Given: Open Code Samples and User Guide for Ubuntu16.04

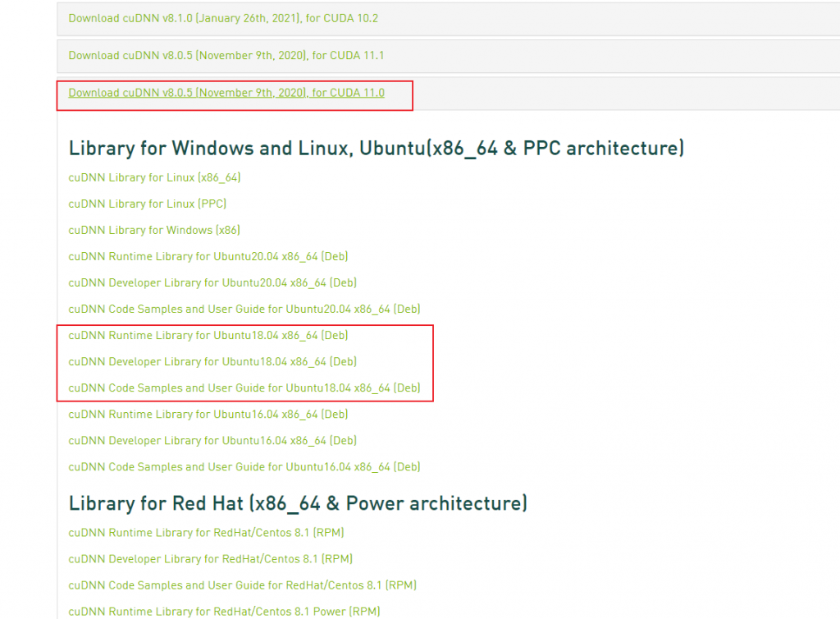Looking at the screenshot, I should (244, 466).
